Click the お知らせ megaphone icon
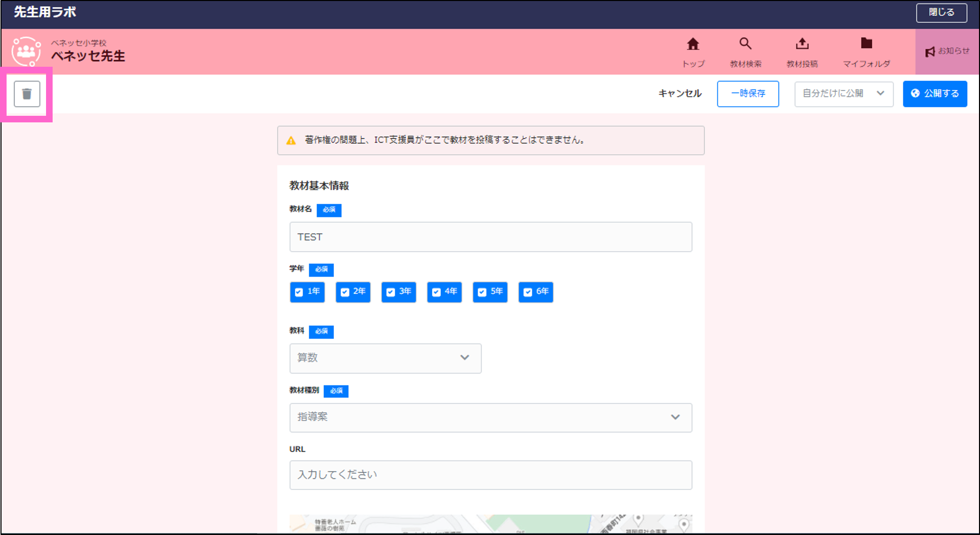 point(929,51)
